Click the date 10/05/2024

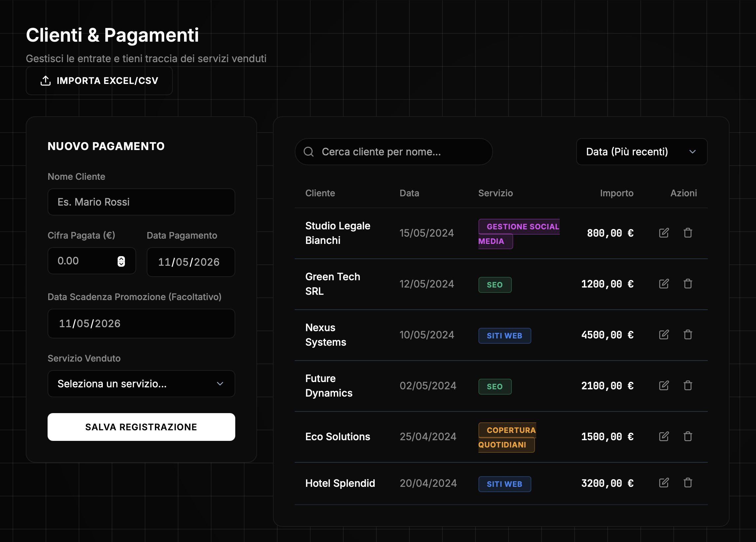click(x=427, y=335)
